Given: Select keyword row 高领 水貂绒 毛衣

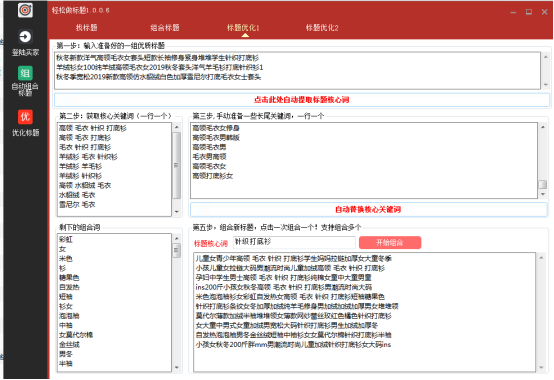Looking at the screenshot, I should coord(85,185).
